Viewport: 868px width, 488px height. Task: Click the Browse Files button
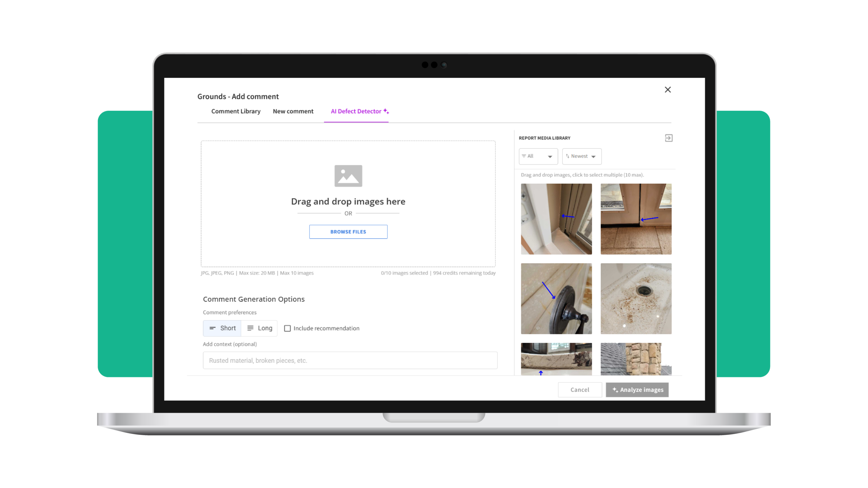pyautogui.click(x=348, y=232)
